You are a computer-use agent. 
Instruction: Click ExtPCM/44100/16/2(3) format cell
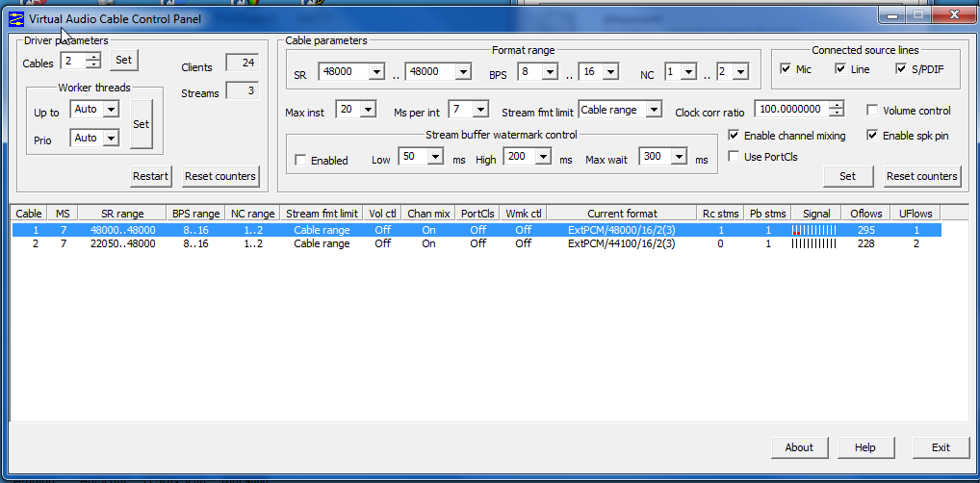tap(622, 243)
